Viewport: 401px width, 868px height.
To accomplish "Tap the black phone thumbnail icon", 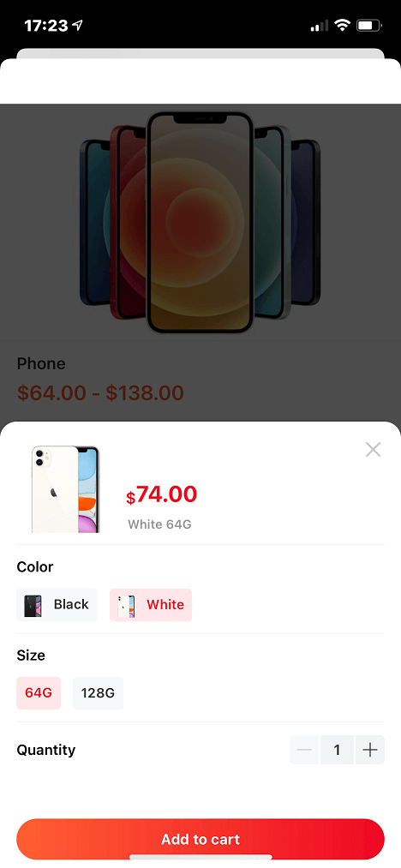I will pyautogui.click(x=33, y=605).
